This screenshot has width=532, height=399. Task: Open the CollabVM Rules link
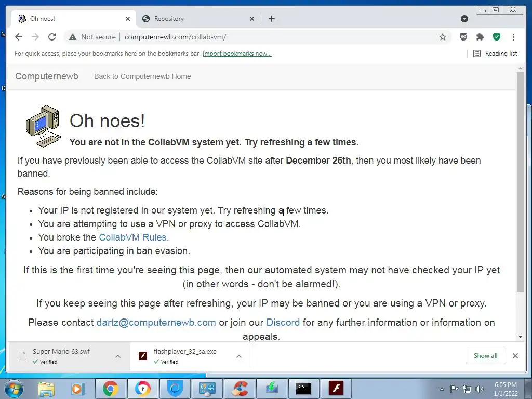[x=132, y=237]
